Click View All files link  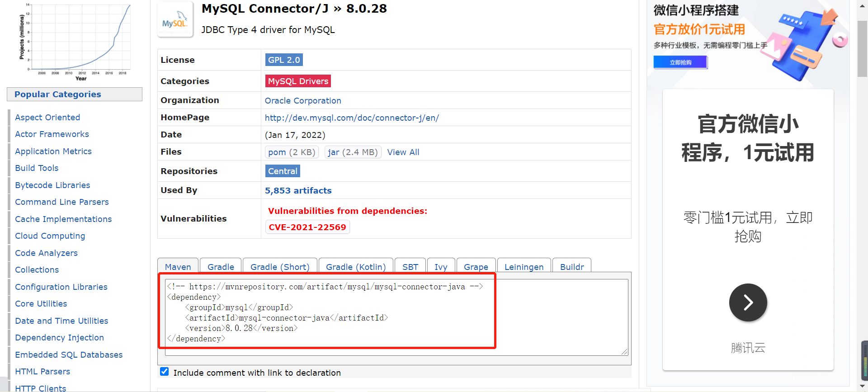(x=403, y=152)
